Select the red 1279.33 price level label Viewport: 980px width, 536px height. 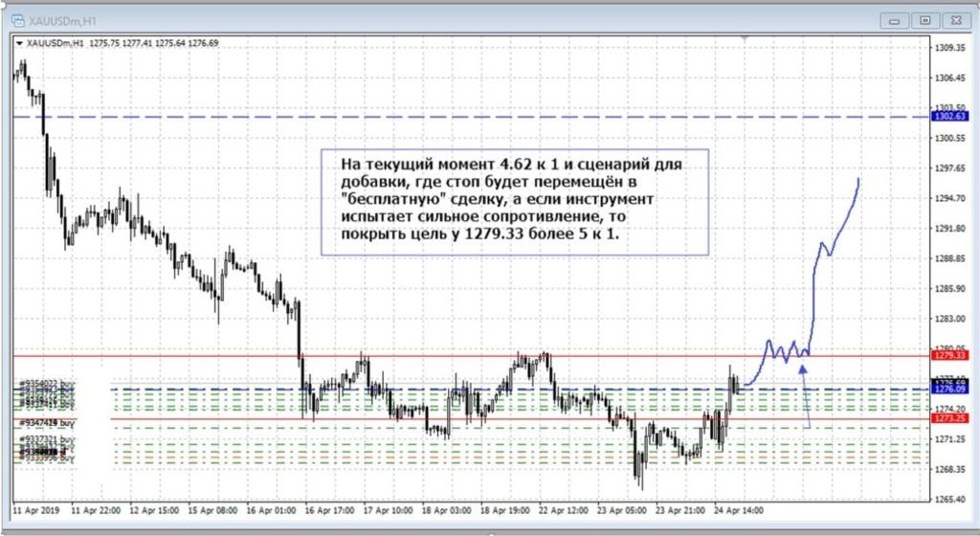[948, 355]
